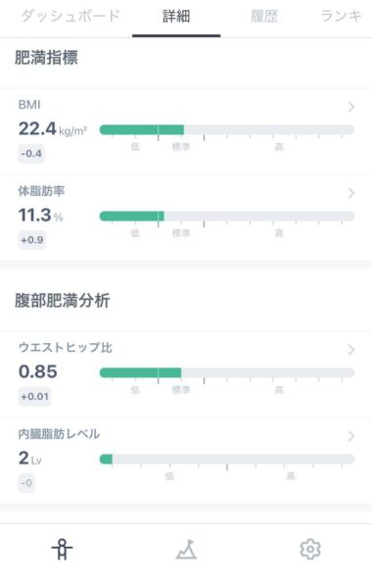
Task: Open the mountain flag goals icon
Action: 186,550
